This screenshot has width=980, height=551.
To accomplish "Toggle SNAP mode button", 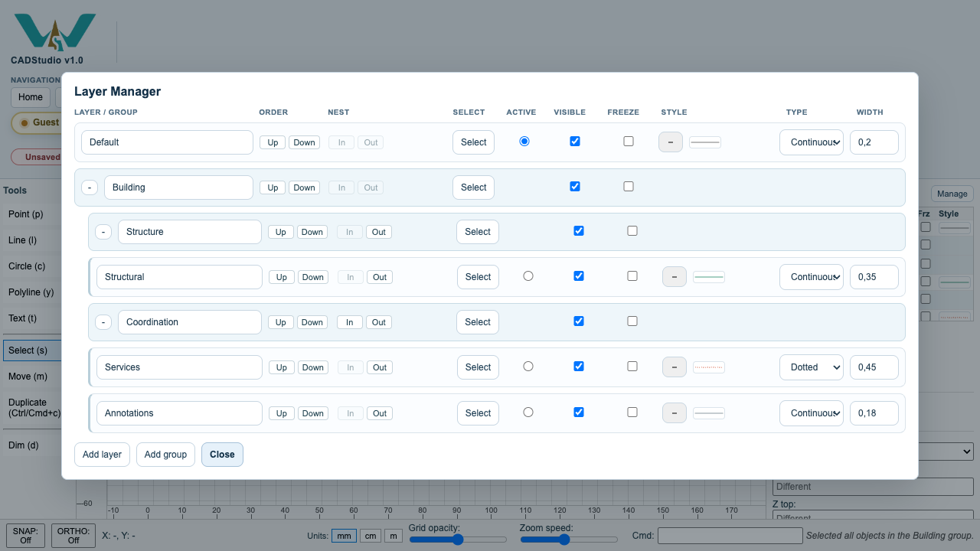I will click(x=25, y=536).
